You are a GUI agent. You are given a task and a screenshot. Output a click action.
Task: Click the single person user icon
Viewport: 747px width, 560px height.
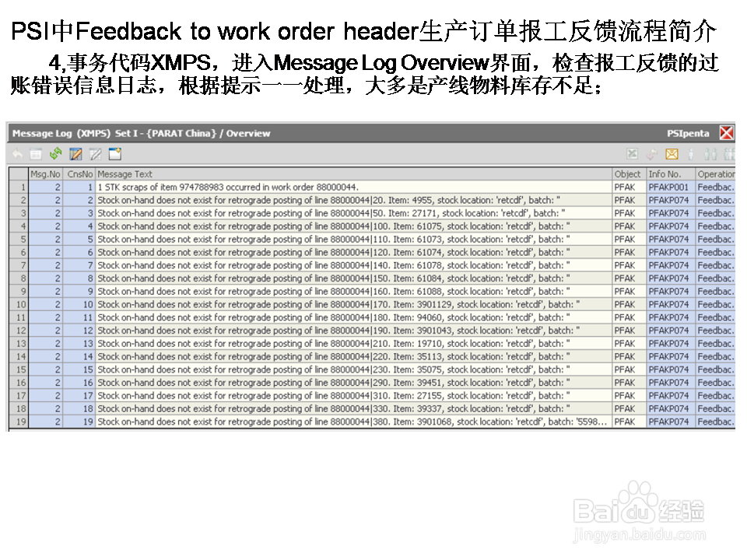[x=691, y=154]
